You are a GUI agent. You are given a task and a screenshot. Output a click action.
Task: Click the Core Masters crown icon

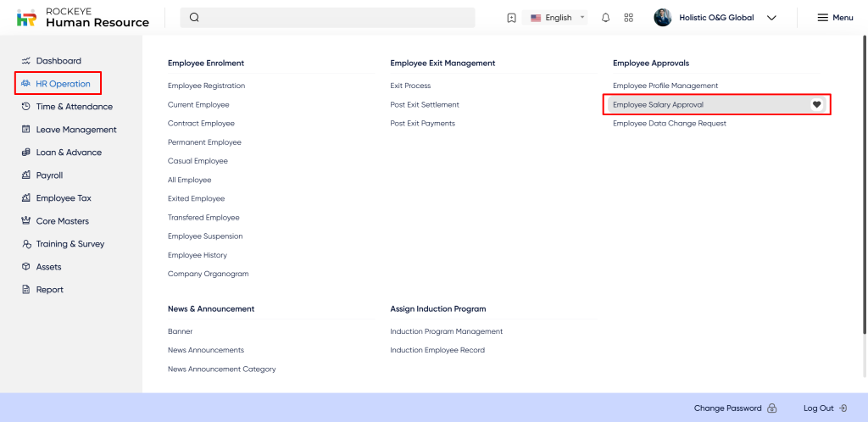[x=26, y=221]
